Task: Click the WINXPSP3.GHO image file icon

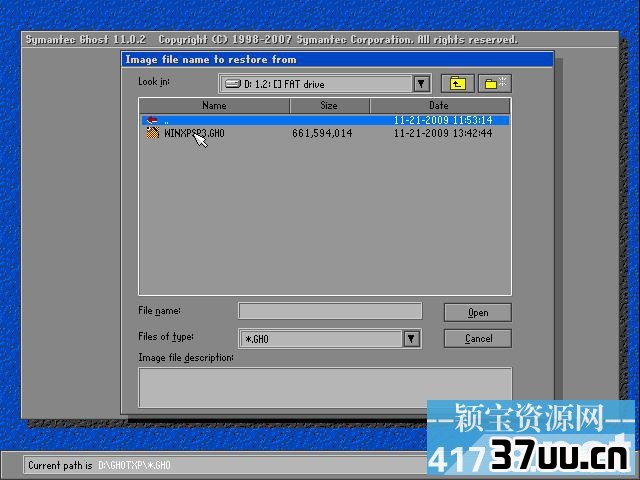Action: 153,133
